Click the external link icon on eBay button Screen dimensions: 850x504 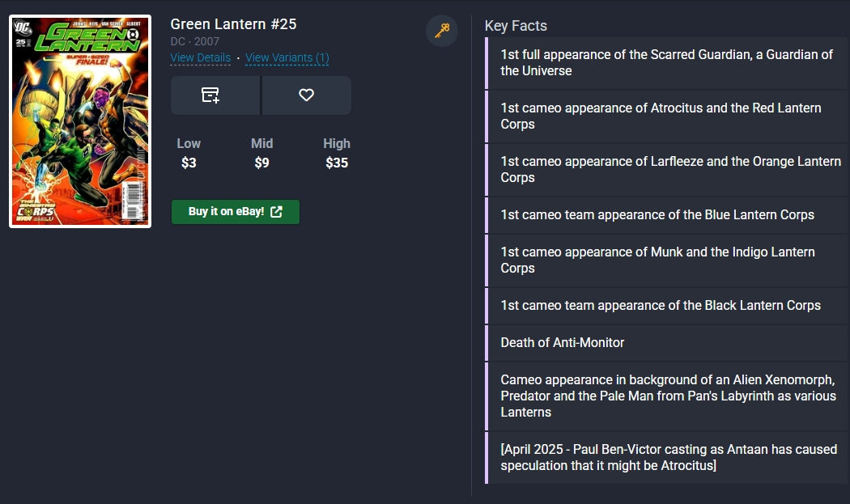(x=277, y=212)
